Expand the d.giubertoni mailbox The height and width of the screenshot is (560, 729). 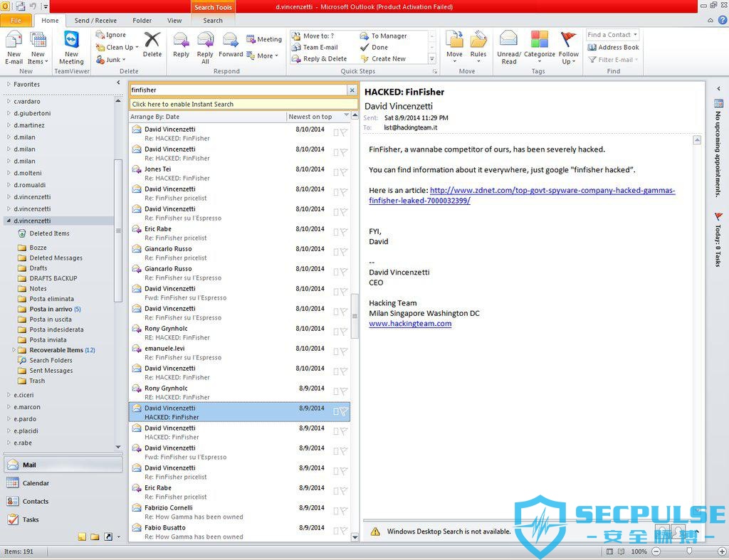pyautogui.click(x=9, y=113)
